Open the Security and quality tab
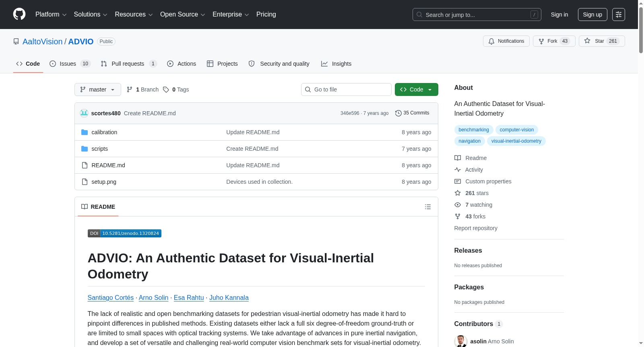 [279, 64]
